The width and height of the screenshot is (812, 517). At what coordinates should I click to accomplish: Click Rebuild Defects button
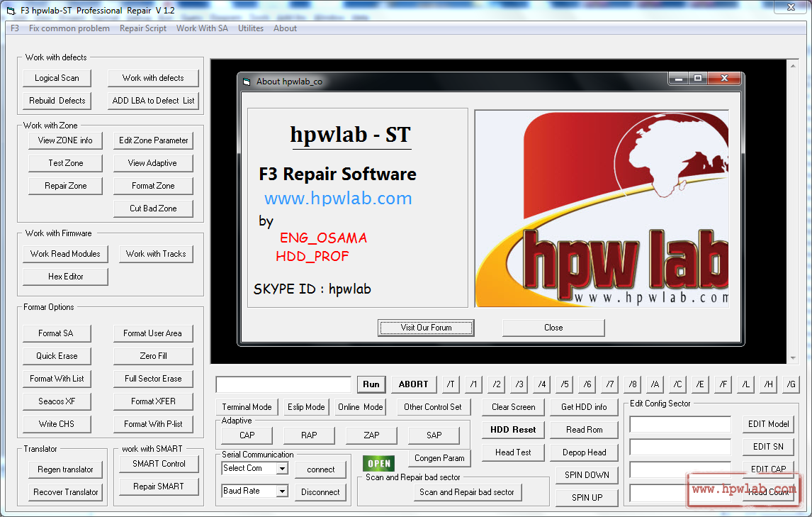click(x=57, y=101)
